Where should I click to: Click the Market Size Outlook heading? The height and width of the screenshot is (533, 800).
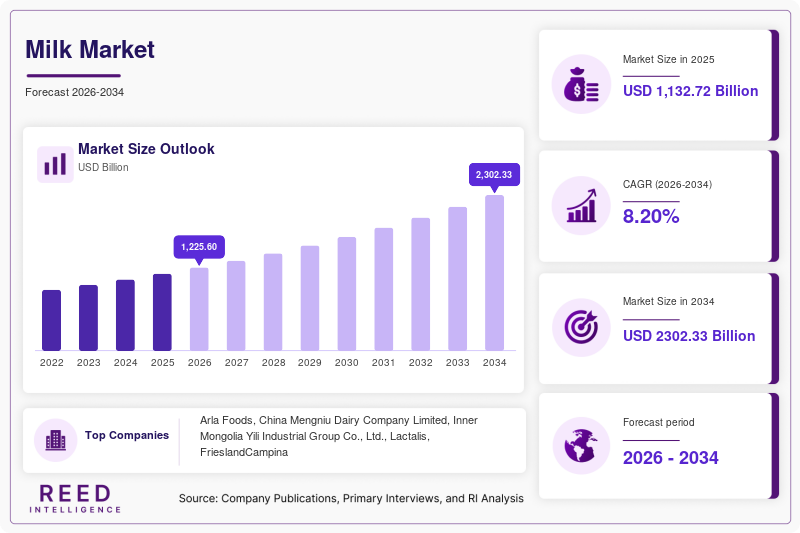(146, 149)
